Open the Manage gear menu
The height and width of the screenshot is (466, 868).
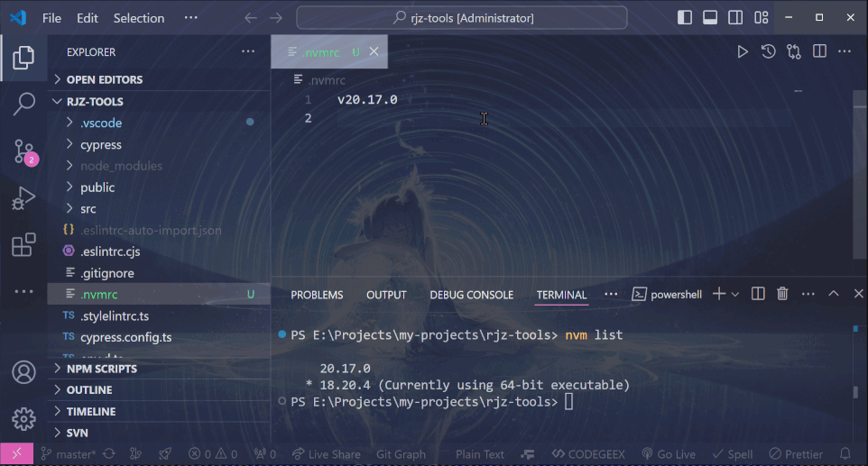(23, 419)
